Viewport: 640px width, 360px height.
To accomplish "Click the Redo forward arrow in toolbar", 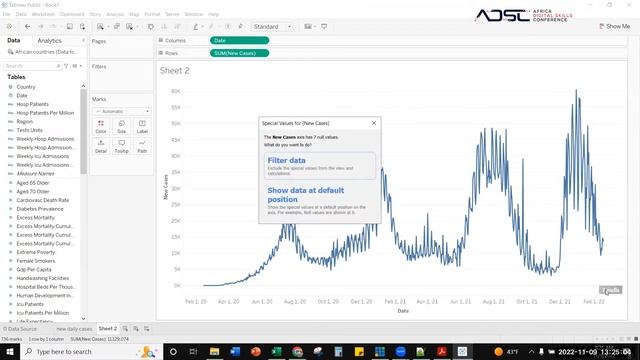I will [40, 27].
